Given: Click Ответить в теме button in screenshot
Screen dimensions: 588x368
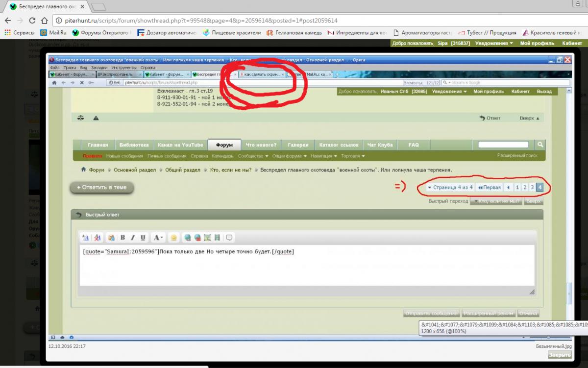Looking at the screenshot, I should tap(101, 187).
